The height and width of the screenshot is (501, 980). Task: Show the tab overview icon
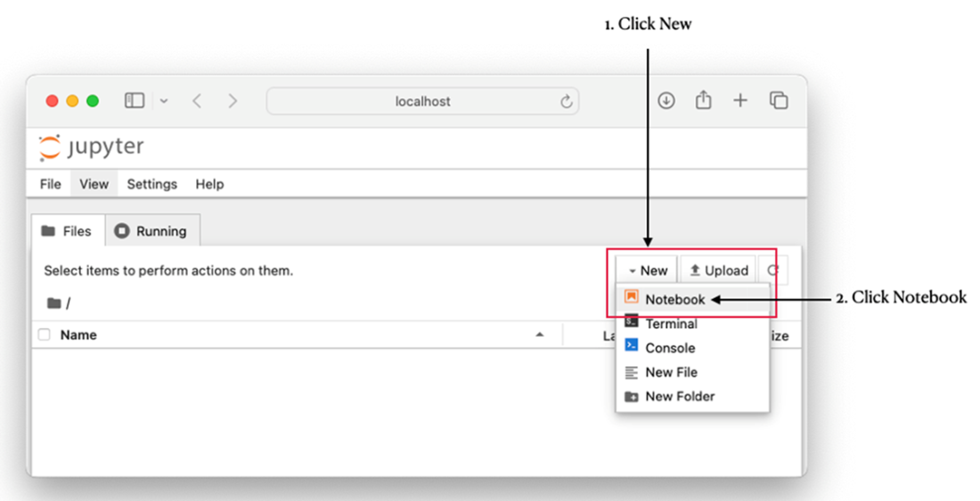(779, 101)
